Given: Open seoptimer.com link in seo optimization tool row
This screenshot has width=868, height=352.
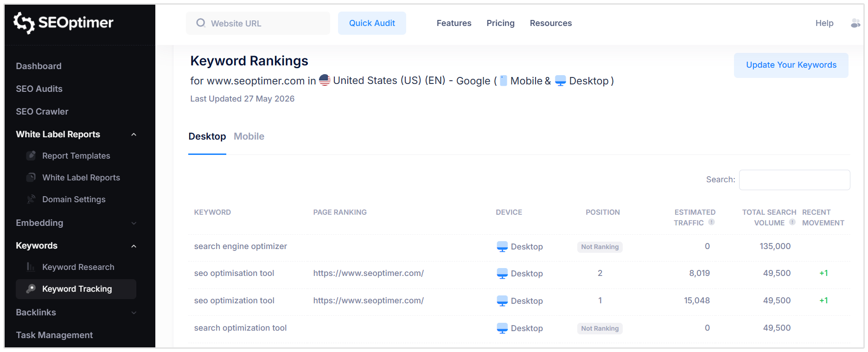Looking at the screenshot, I should click(x=369, y=301).
